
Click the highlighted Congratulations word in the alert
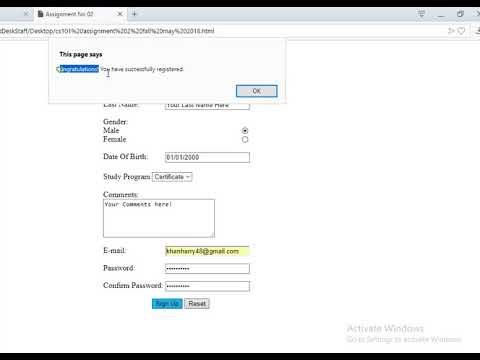(79, 69)
